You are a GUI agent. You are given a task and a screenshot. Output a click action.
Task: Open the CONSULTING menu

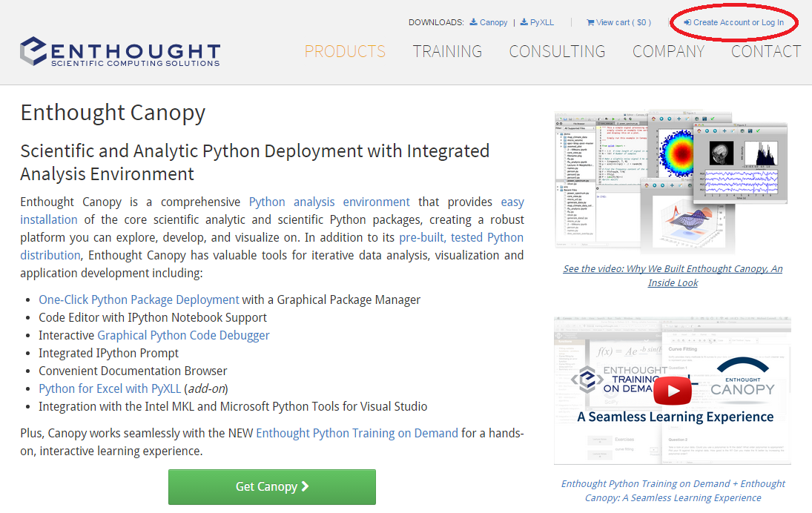click(557, 51)
